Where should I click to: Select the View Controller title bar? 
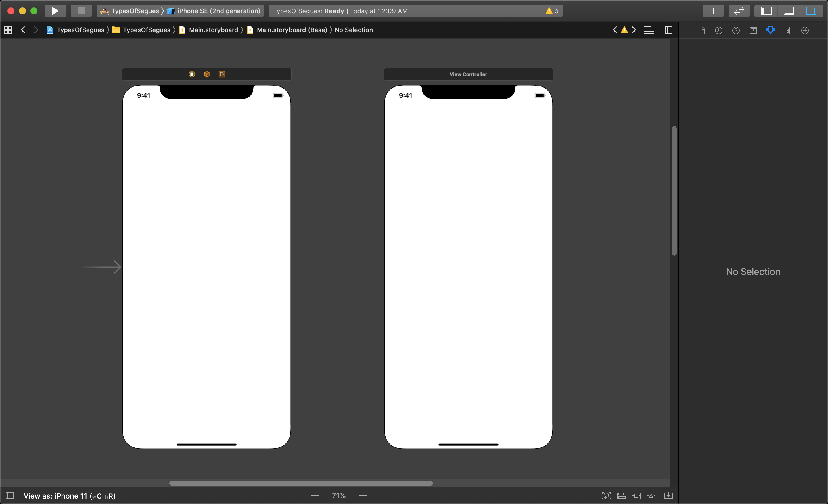tap(468, 74)
